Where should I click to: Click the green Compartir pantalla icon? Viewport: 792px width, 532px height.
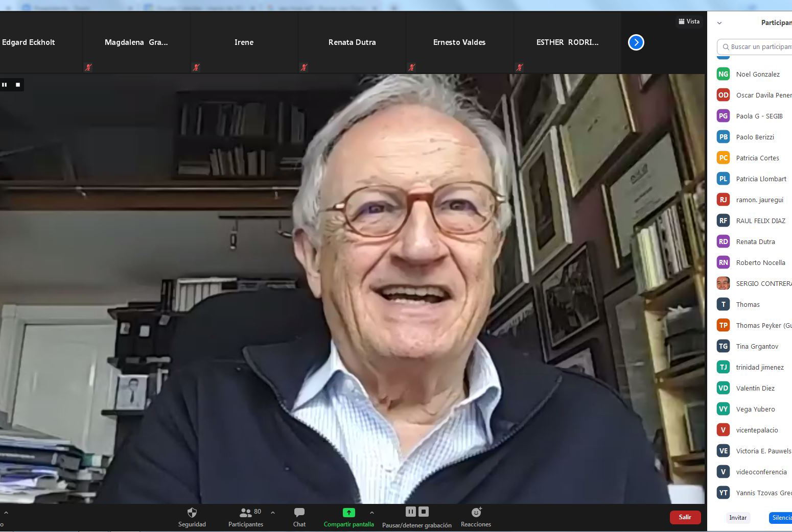348,513
